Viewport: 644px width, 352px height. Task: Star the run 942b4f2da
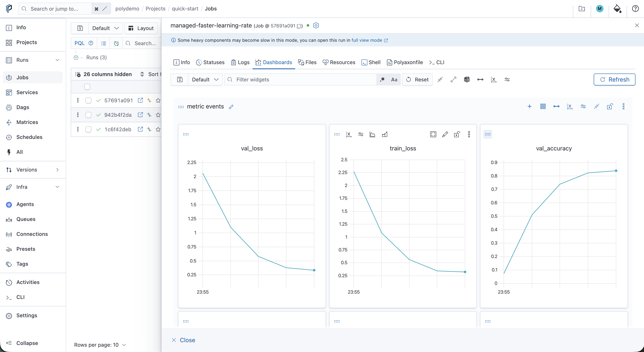158,115
